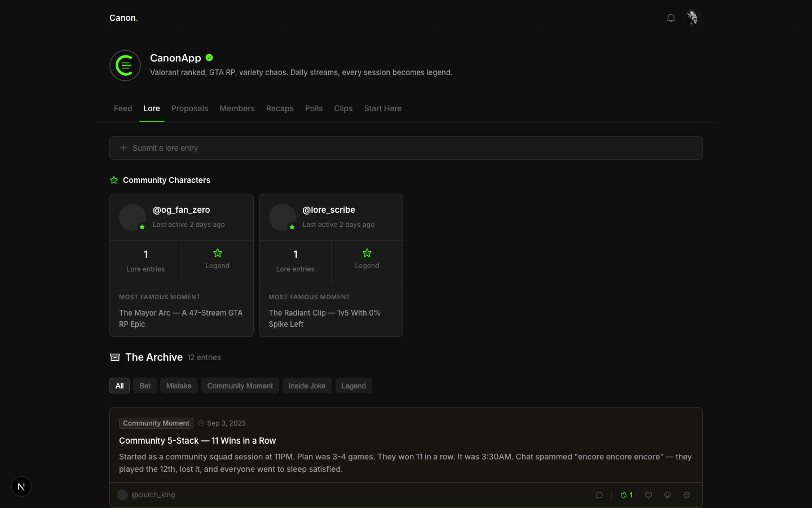
Task: Open the Clips tab
Action: point(343,108)
